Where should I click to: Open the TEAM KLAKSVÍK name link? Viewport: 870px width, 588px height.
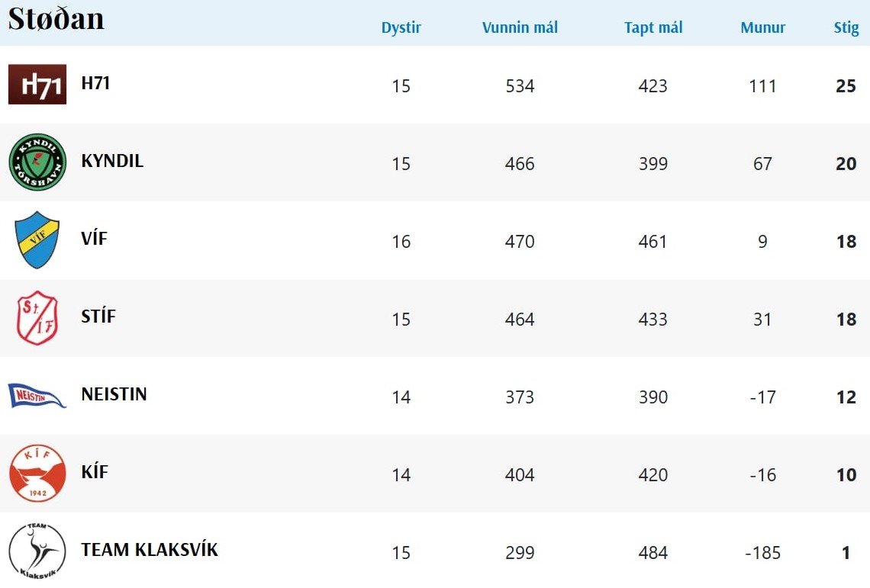(x=150, y=550)
